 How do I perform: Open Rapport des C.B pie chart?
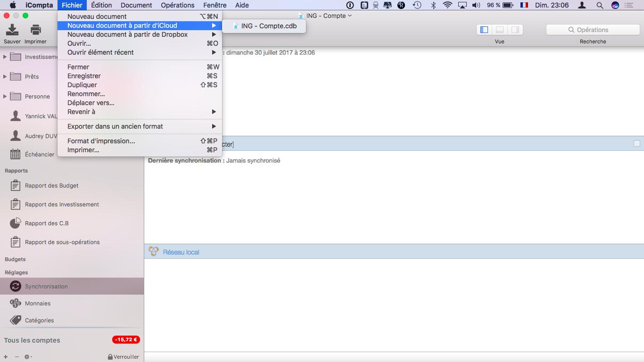[16, 223]
